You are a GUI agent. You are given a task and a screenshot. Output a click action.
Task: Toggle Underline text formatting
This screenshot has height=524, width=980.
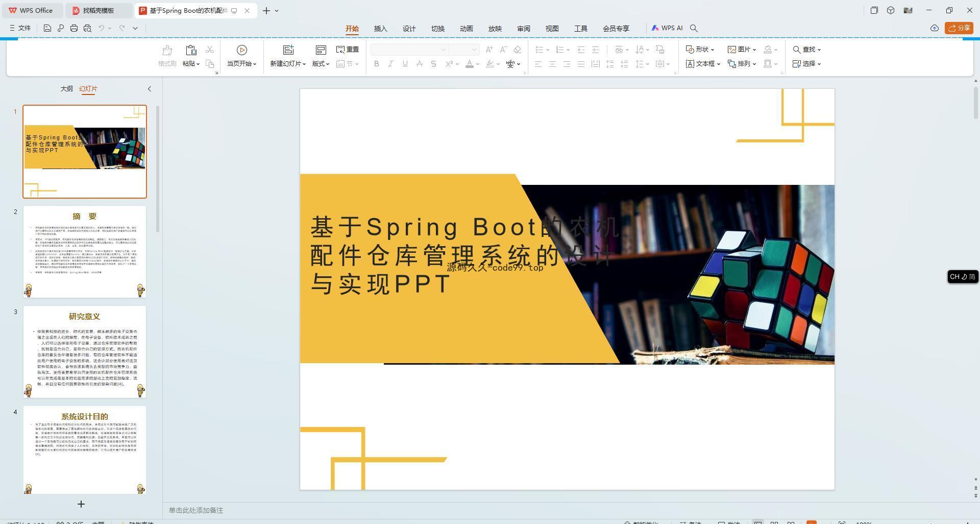405,64
